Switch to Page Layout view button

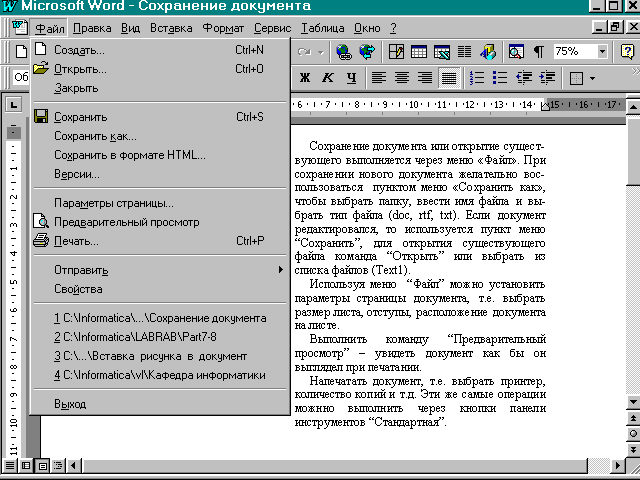tap(42, 465)
